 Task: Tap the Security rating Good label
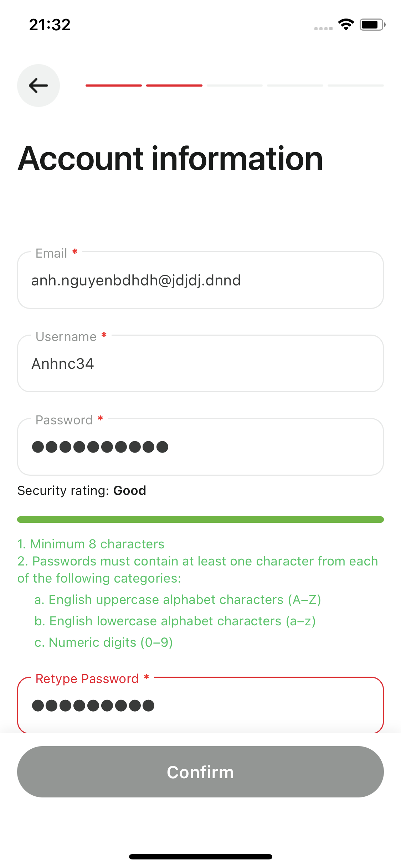pyautogui.click(x=82, y=491)
